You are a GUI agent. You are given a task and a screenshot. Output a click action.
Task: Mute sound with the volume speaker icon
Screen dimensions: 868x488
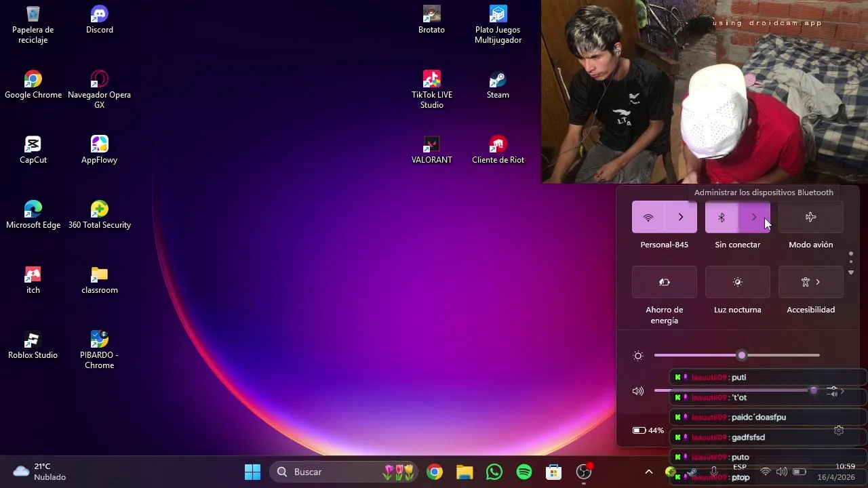click(637, 391)
